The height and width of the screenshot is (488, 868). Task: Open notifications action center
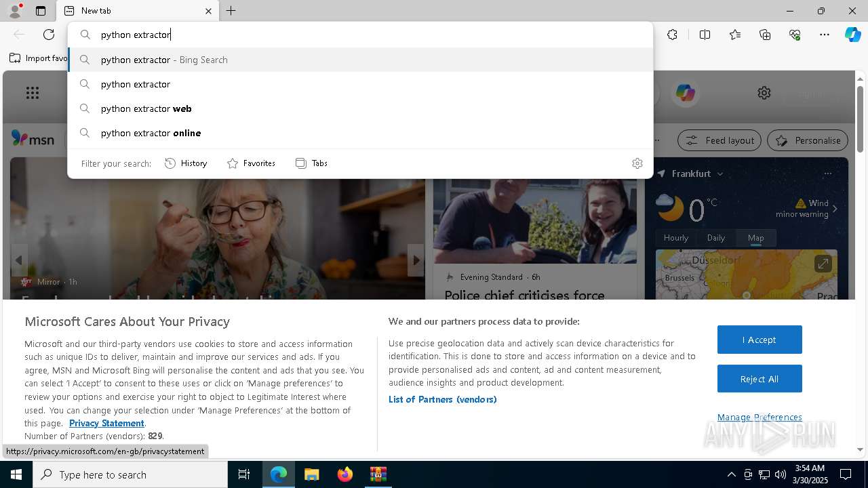846,474
